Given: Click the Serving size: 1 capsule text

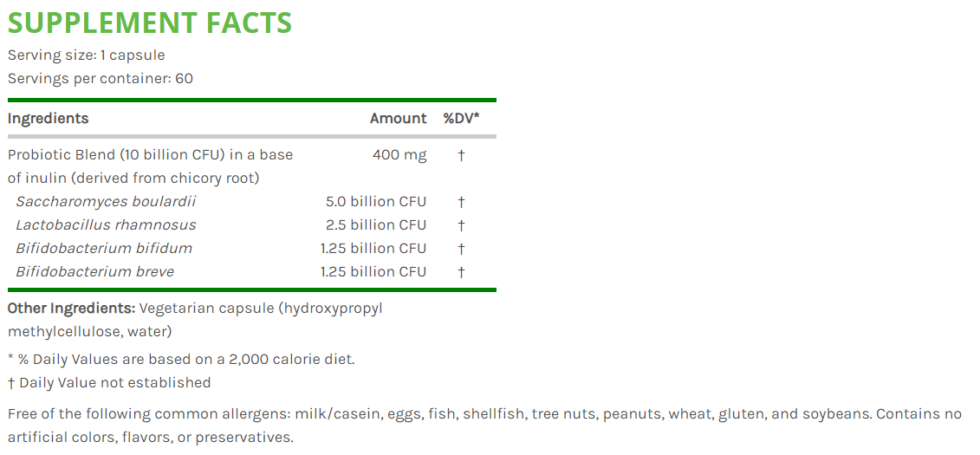Looking at the screenshot, I should pos(87,55).
